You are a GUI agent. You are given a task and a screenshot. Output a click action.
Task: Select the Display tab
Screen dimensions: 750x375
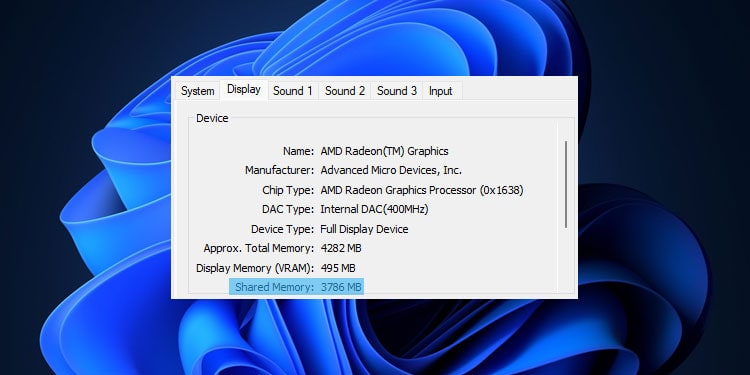coord(244,89)
